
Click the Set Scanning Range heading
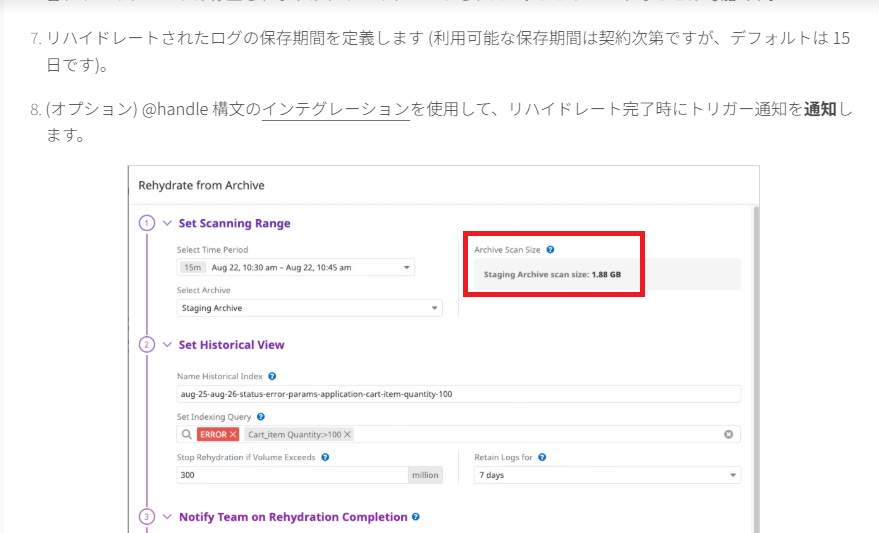coord(234,223)
